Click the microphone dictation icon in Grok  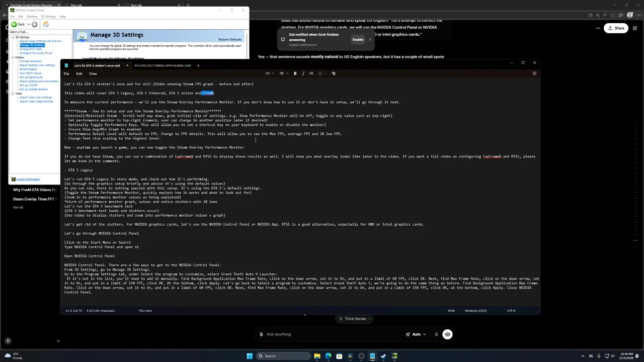tap(436, 334)
